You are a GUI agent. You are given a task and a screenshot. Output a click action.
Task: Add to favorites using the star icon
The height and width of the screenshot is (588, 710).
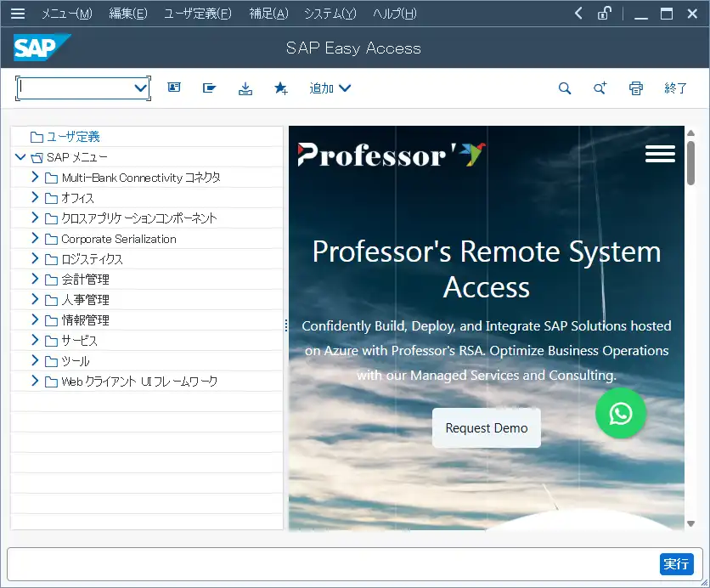coord(280,88)
